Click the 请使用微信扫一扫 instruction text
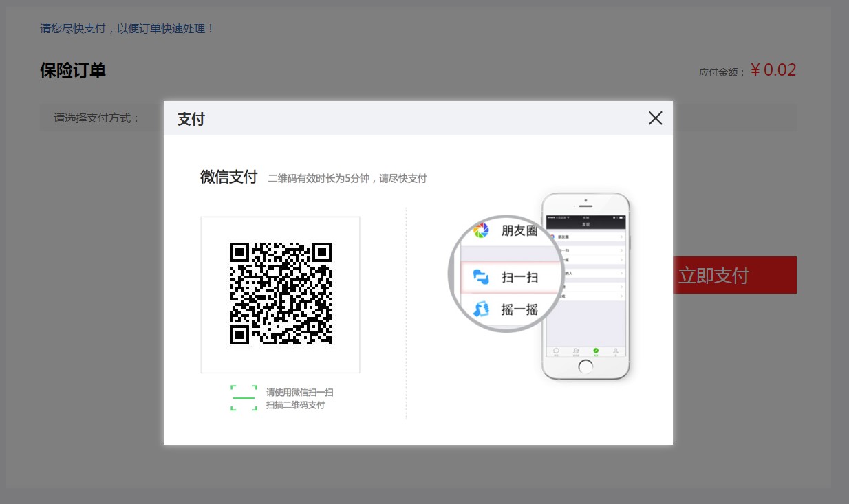Viewport: 849px width, 504px height. tap(300, 393)
